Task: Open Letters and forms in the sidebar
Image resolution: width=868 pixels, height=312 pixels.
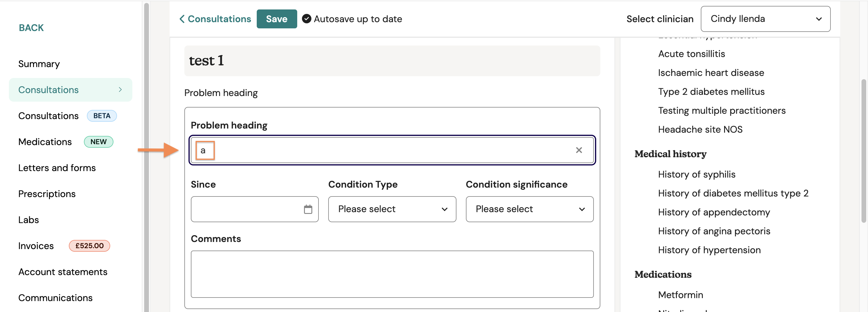Action: (57, 168)
